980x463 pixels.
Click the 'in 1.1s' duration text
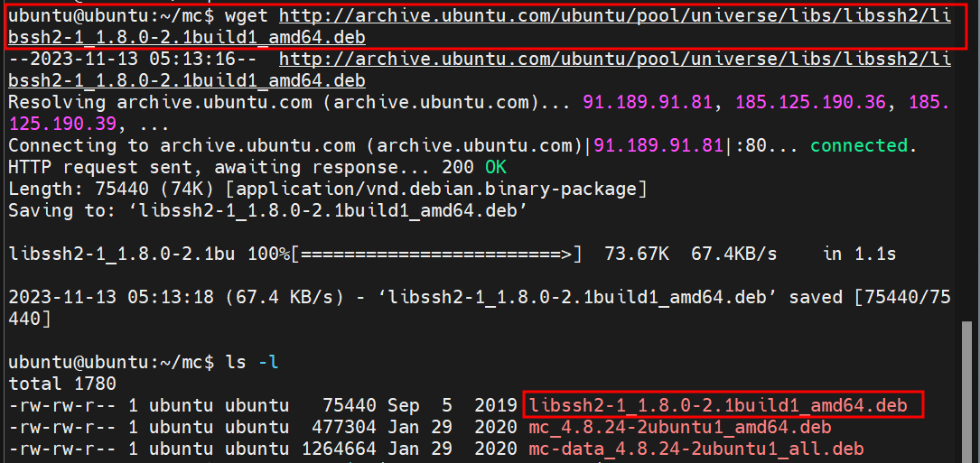[x=859, y=255]
